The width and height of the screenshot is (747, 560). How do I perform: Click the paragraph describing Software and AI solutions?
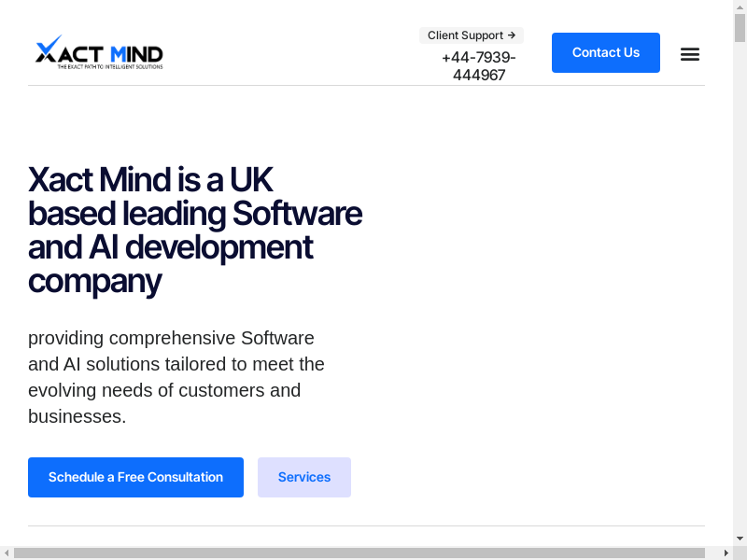(x=176, y=377)
